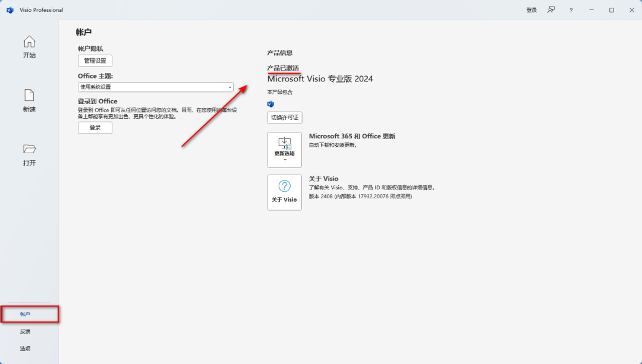
Task: Open the 反馈 (Feedback) section
Action: pos(24,331)
